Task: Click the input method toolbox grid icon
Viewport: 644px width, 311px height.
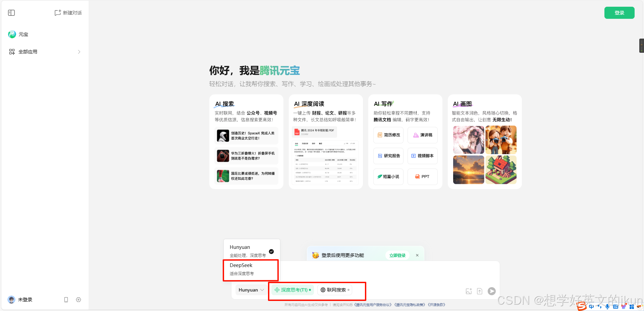Action: (x=632, y=307)
